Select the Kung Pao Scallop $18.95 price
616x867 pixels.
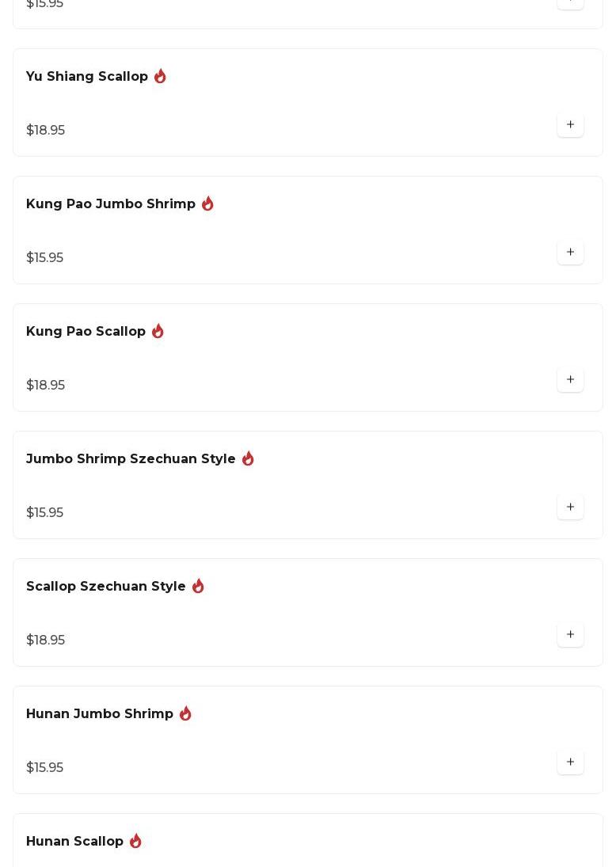(x=45, y=385)
